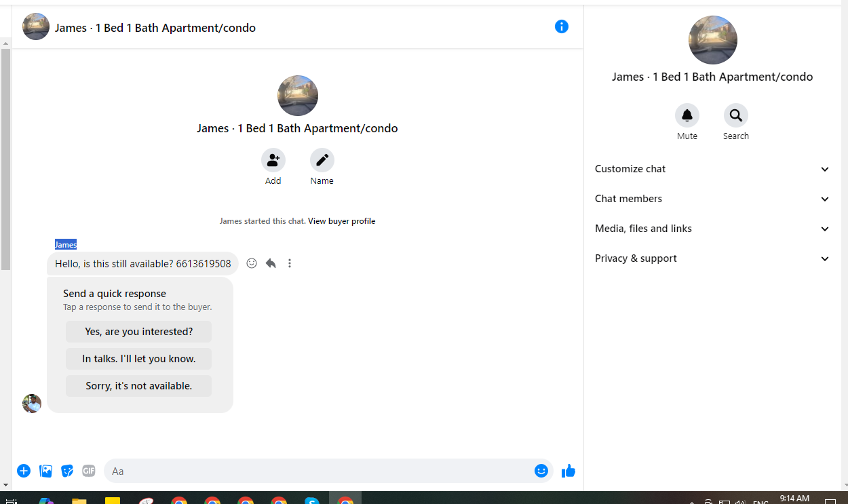Search in conversation using magnifier icon

[736, 115]
